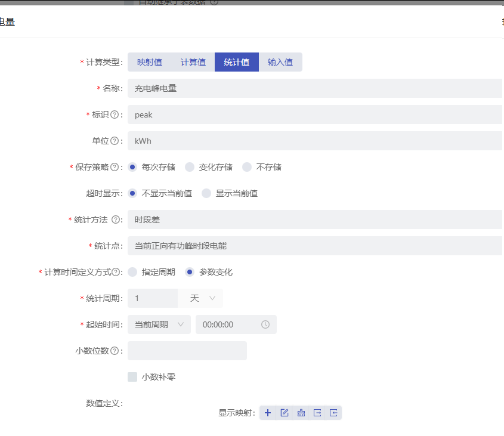Image resolution: width=504 pixels, height=436 pixels.
Task: Switch calculation type to 计算值
Action: (x=193, y=61)
